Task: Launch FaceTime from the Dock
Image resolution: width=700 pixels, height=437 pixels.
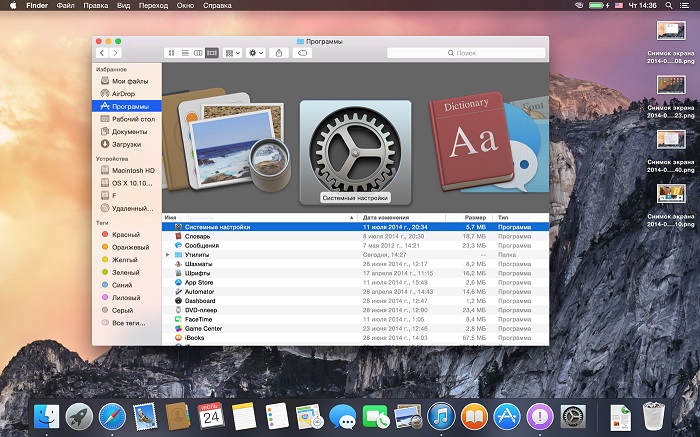Action: [x=375, y=417]
